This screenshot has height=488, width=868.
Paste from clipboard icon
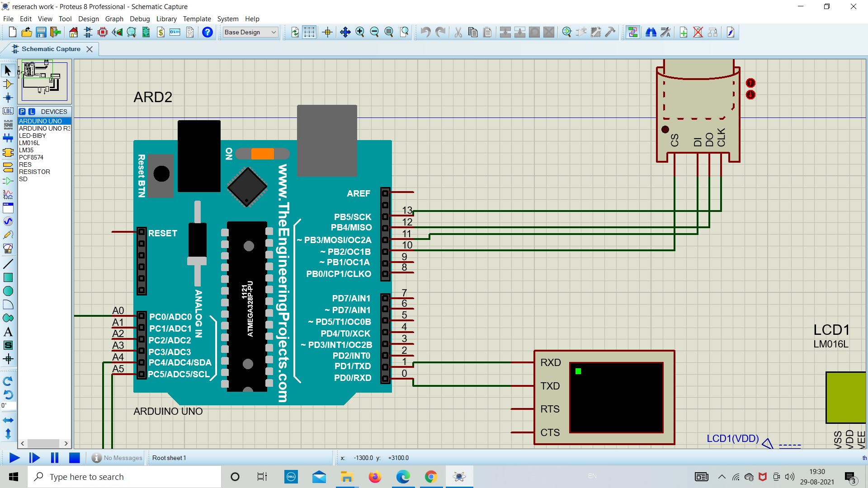[487, 32]
